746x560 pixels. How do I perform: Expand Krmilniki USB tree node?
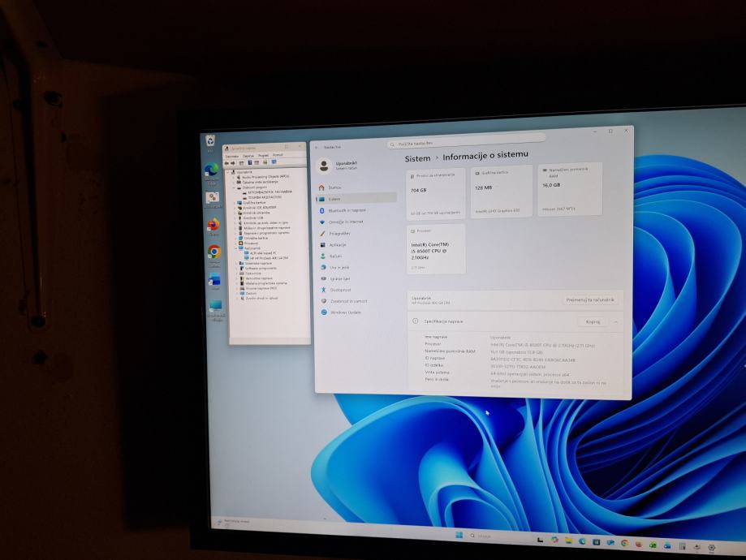[x=235, y=218]
